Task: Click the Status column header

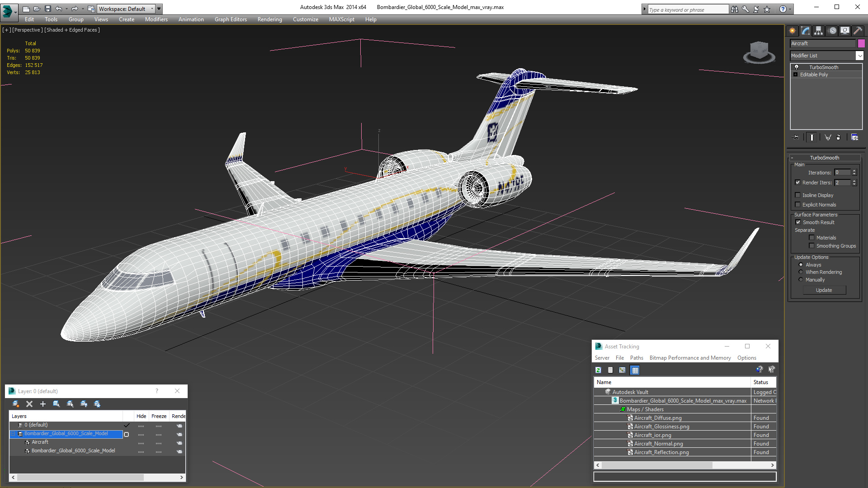Action: coord(763,382)
